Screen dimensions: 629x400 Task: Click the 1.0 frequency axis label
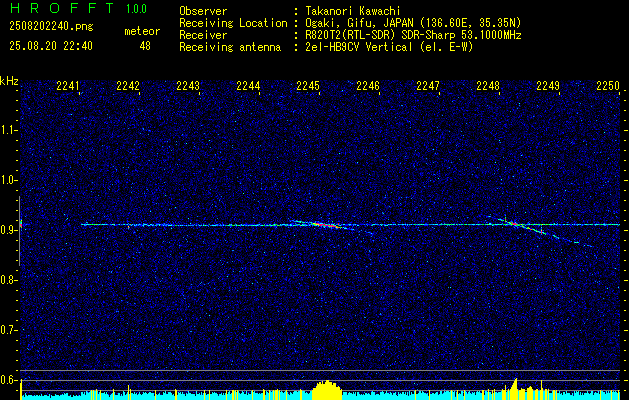coord(7,181)
